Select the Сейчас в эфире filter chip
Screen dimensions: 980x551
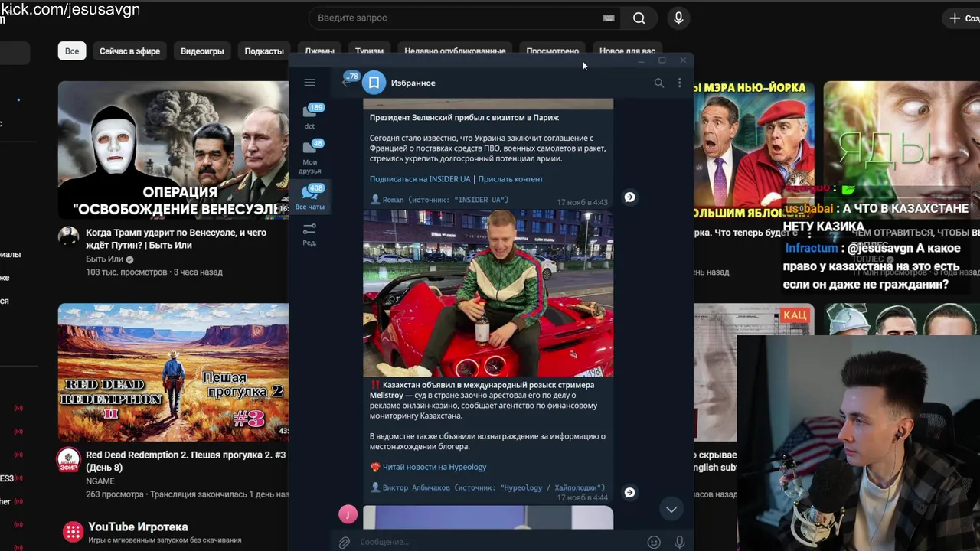(x=129, y=51)
